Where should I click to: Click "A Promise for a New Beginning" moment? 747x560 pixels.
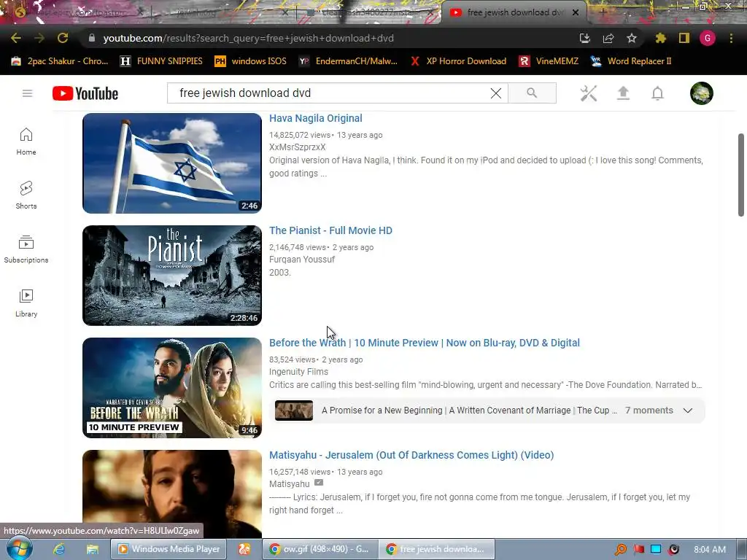pos(382,411)
